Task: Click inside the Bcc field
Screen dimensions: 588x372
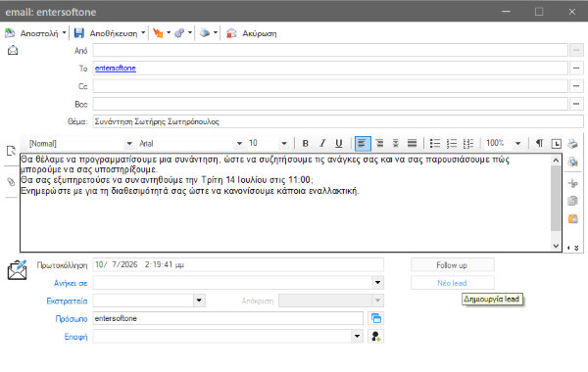Action: 330,104
